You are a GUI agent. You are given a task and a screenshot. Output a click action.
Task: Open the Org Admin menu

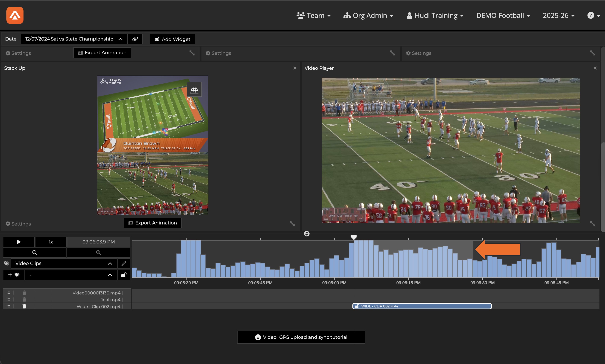(368, 15)
